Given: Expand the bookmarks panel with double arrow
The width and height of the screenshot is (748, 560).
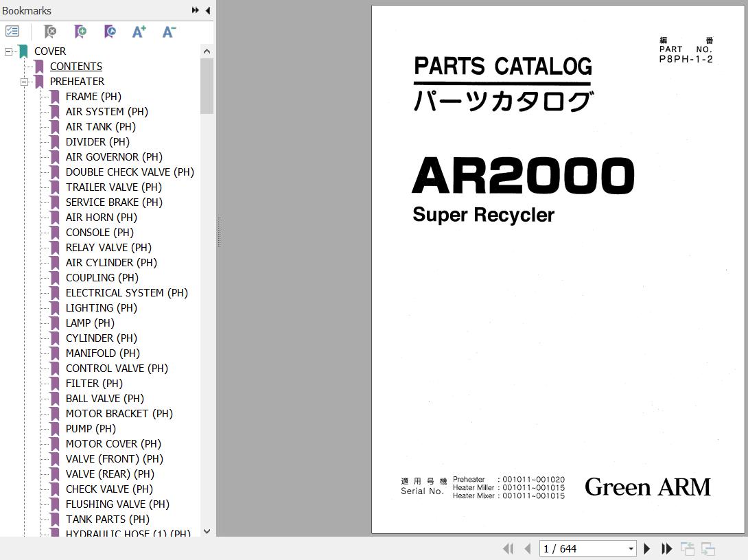Looking at the screenshot, I should (x=195, y=10).
